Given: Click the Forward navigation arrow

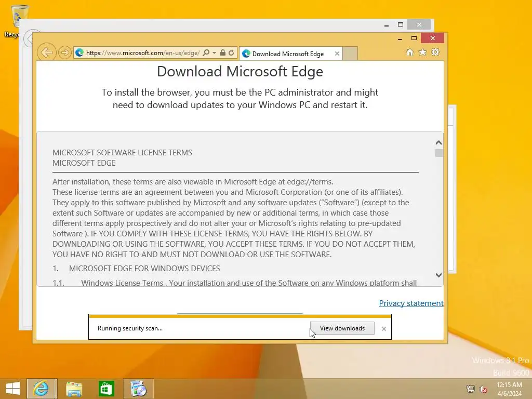Looking at the screenshot, I should pos(64,52).
